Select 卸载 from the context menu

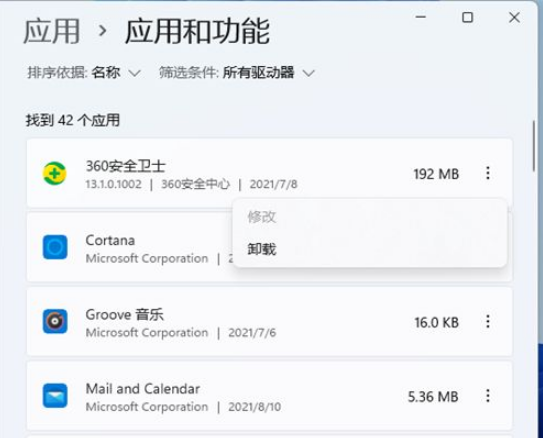click(262, 249)
